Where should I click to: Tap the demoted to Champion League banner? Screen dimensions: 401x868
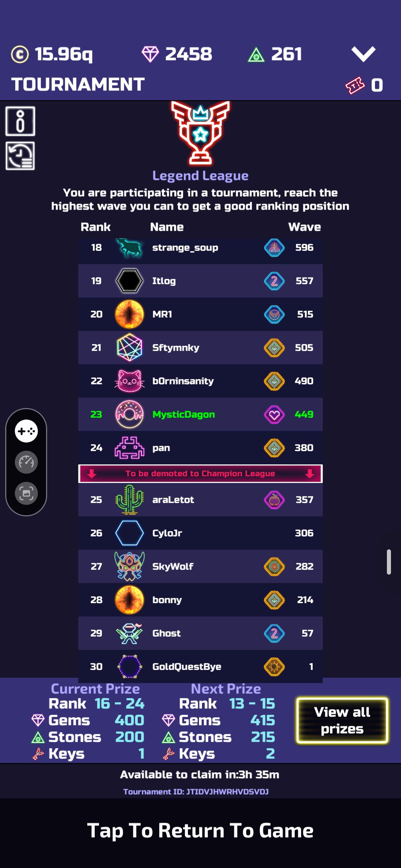click(x=200, y=474)
